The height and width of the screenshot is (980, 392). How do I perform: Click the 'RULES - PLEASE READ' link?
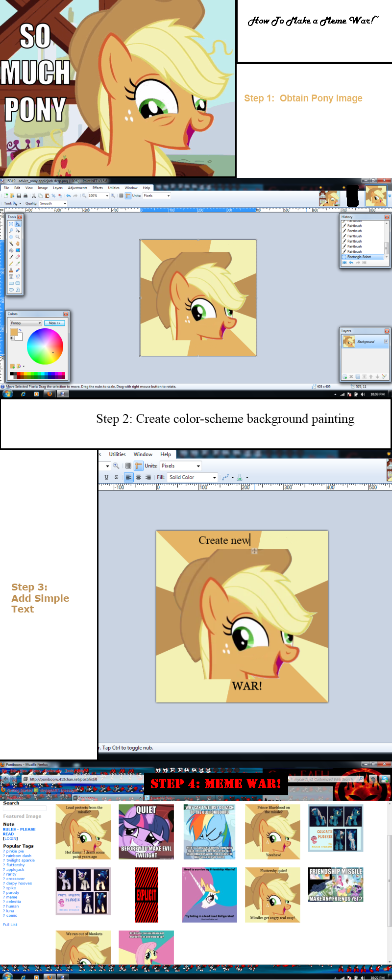(x=19, y=832)
